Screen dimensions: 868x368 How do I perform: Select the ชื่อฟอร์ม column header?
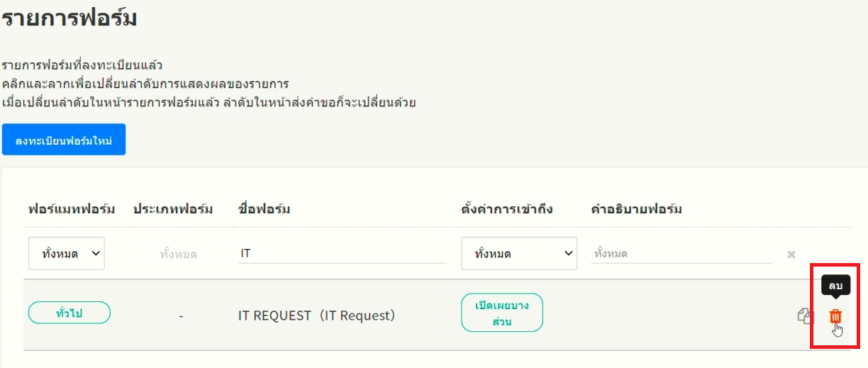(264, 209)
